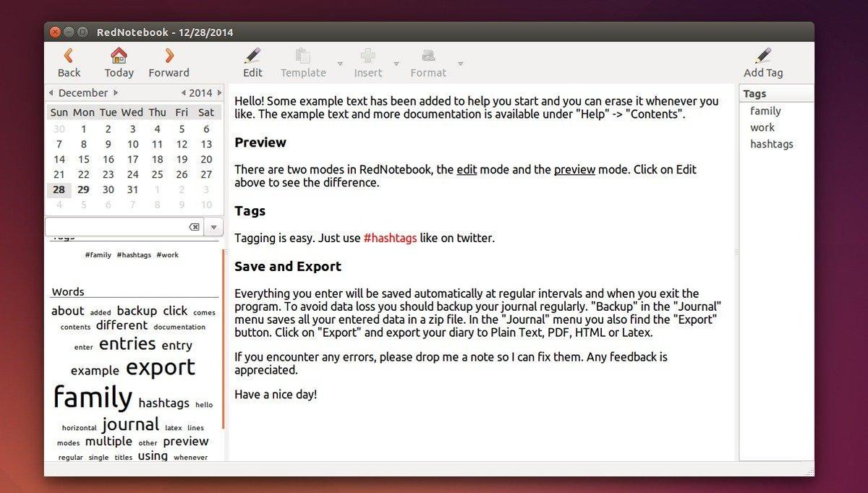Click the word 'multiple' in word cloud
The image size is (868, 493).
click(109, 441)
